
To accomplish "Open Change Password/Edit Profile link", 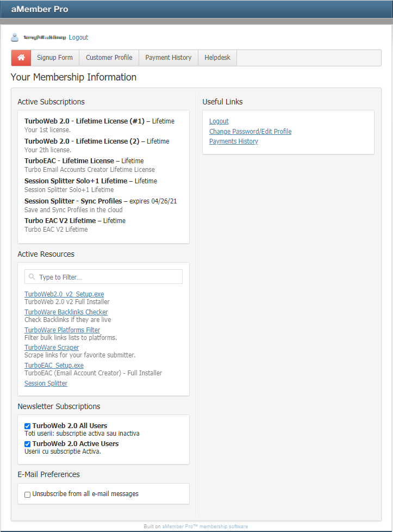I will coord(250,131).
